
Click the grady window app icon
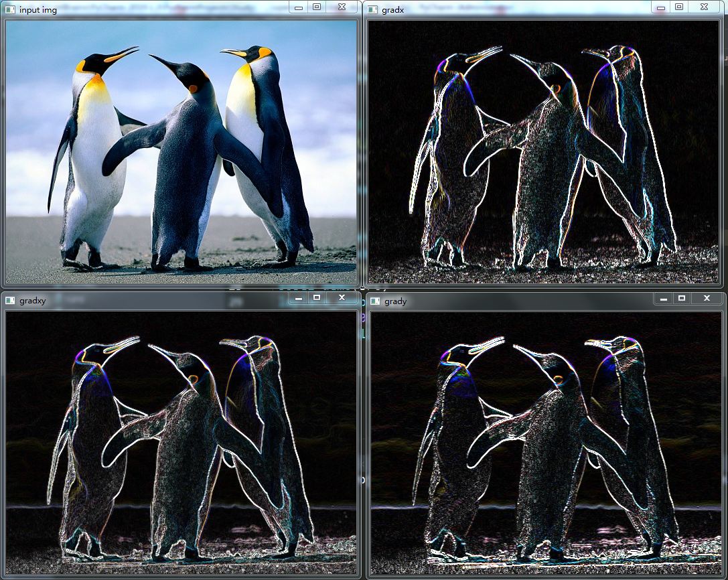375,301
